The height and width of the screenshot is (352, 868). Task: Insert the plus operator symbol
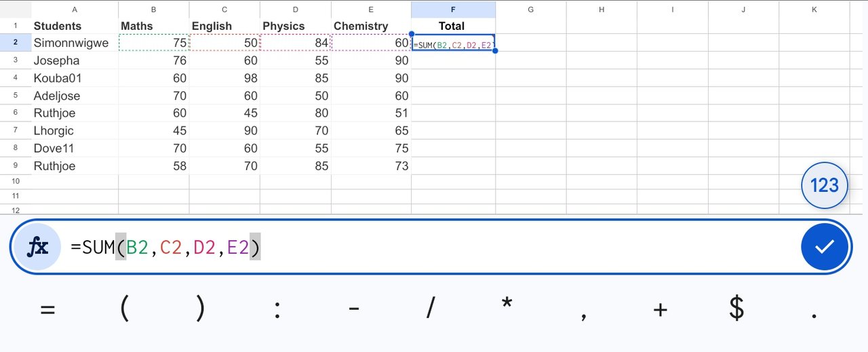pyautogui.click(x=660, y=310)
